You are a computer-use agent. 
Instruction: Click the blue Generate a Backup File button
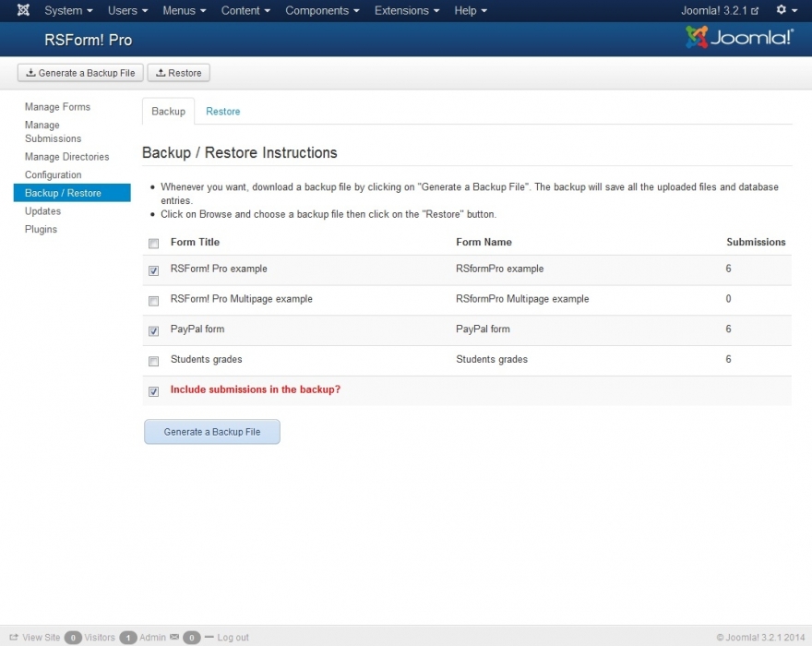click(x=212, y=432)
